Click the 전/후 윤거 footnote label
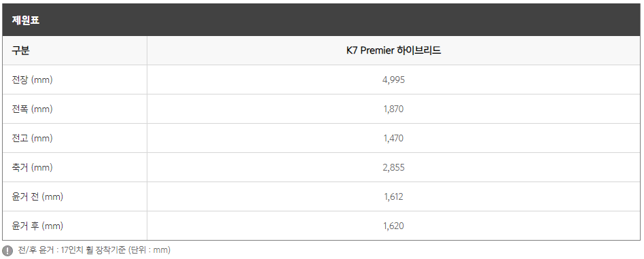The width and height of the screenshot is (644, 259). [35, 250]
